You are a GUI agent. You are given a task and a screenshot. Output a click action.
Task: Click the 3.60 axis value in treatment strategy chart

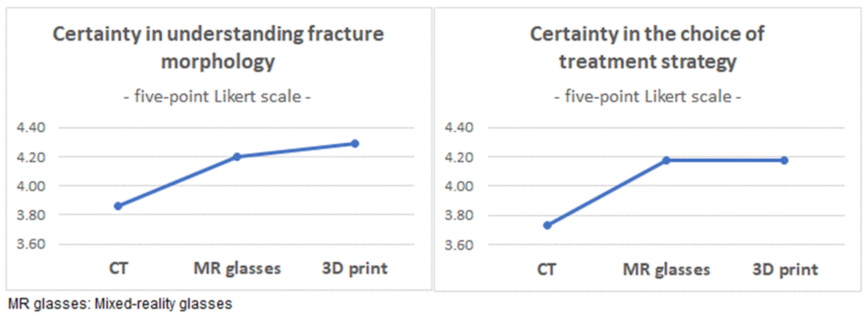(459, 245)
